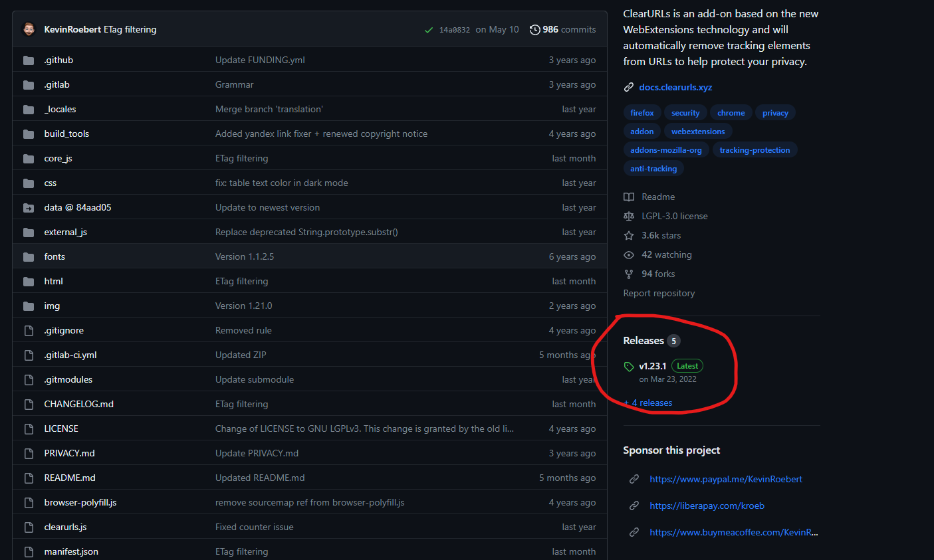Open the 'Replace deprecated String.prototype.substr()' commit
The width and height of the screenshot is (934, 560).
[306, 233]
